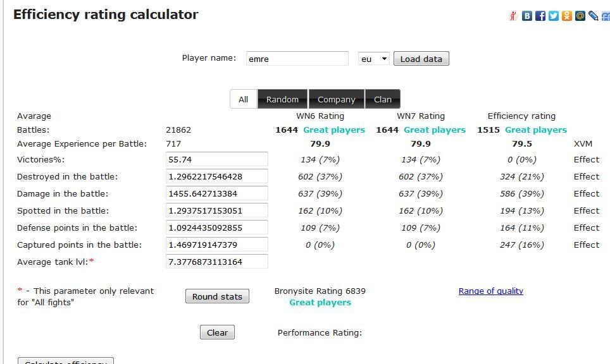Switch to the Clan tab
The image size is (610, 364).
(383, 99)
